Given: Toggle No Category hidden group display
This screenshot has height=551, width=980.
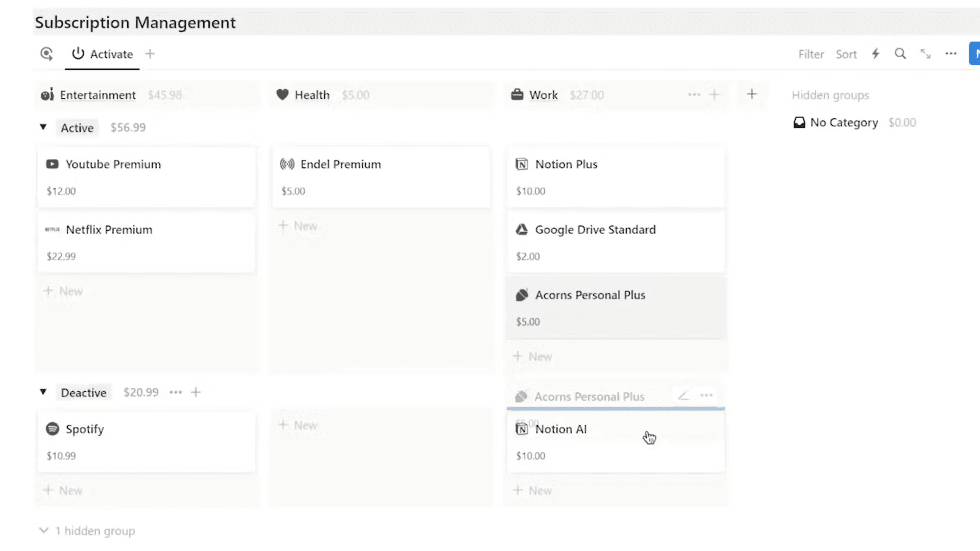Looking at the screenshot, I should point(844,122).
